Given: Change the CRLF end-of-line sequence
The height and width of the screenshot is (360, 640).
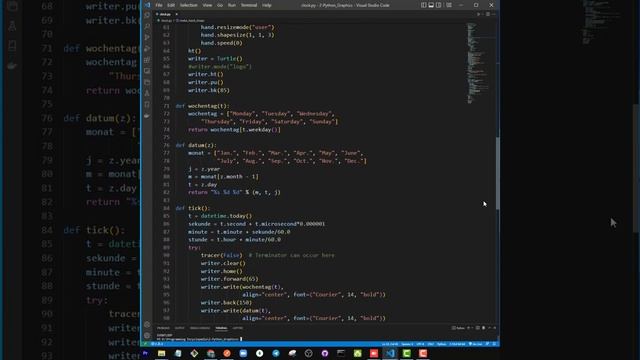Looking at the screenshot, I should (x=431, y=344).
